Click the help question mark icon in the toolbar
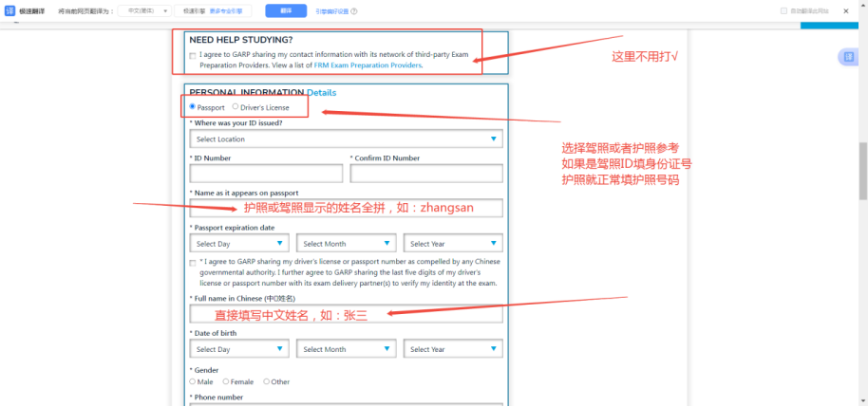868x407 pixels. click(x=354, y=11)
